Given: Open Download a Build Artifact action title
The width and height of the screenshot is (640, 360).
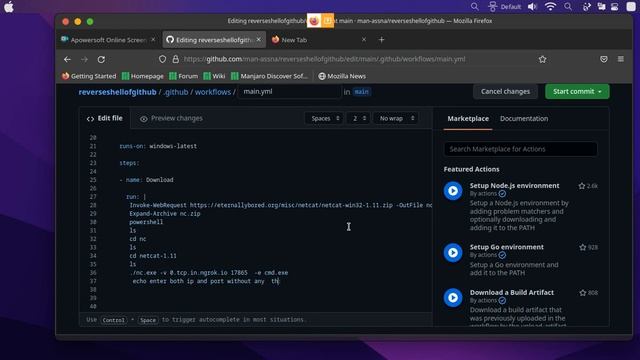Looking at the screenshot, I should (511, 292).
